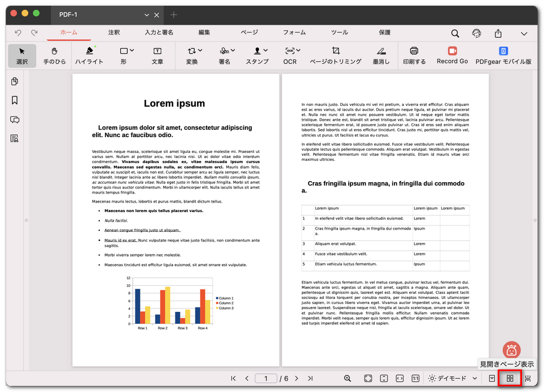Toggle continuous scrolling view mode
The width and height of the screenshot is (544, 392).
click(x=528, y=378)
